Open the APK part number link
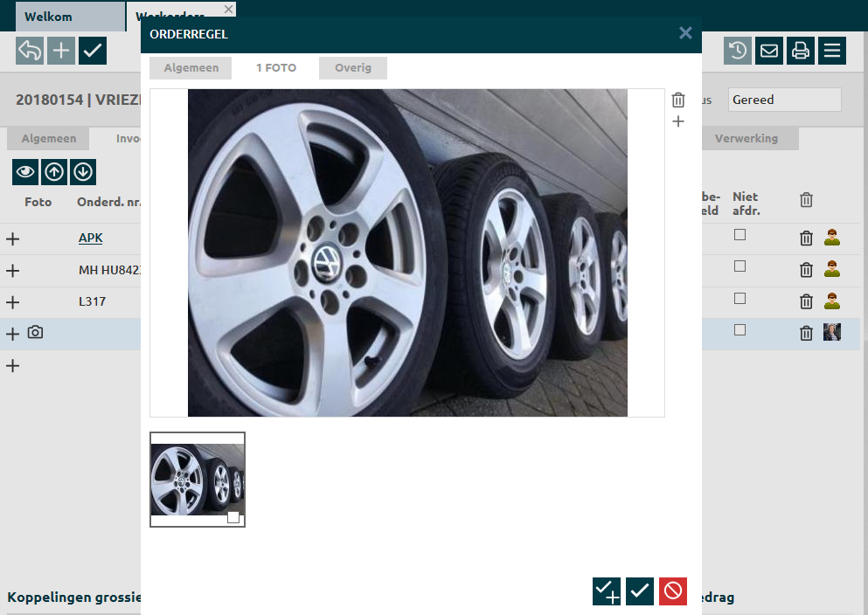 (x=91, y=238)
